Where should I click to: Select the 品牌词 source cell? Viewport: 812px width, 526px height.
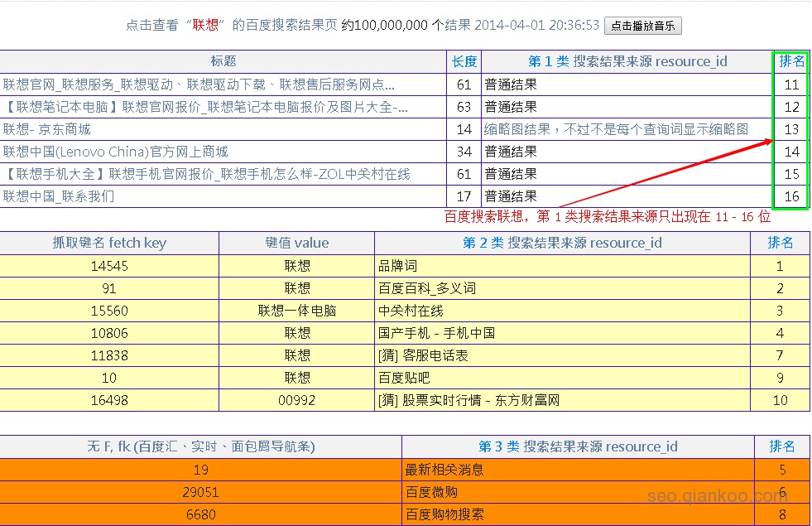[562, 266]
